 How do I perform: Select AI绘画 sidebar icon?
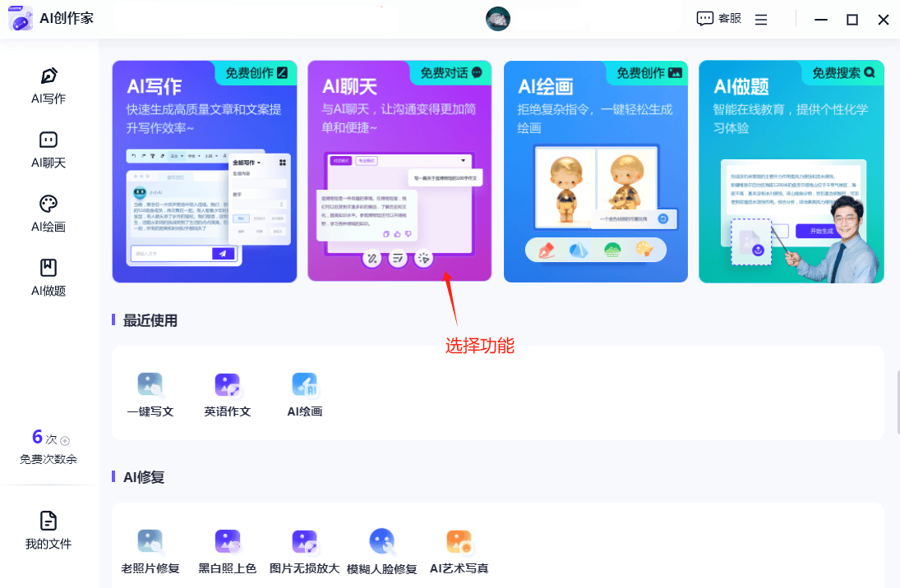[48, 213]
